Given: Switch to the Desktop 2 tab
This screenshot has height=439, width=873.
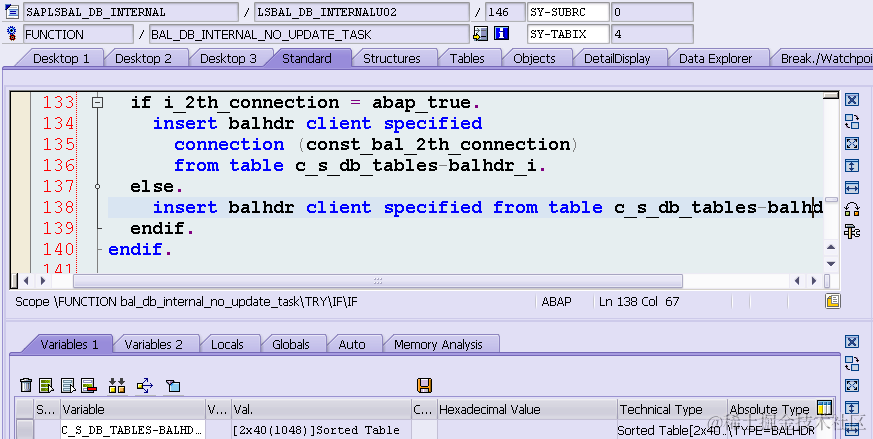Looking at the screenshot, I should (143, 58).
